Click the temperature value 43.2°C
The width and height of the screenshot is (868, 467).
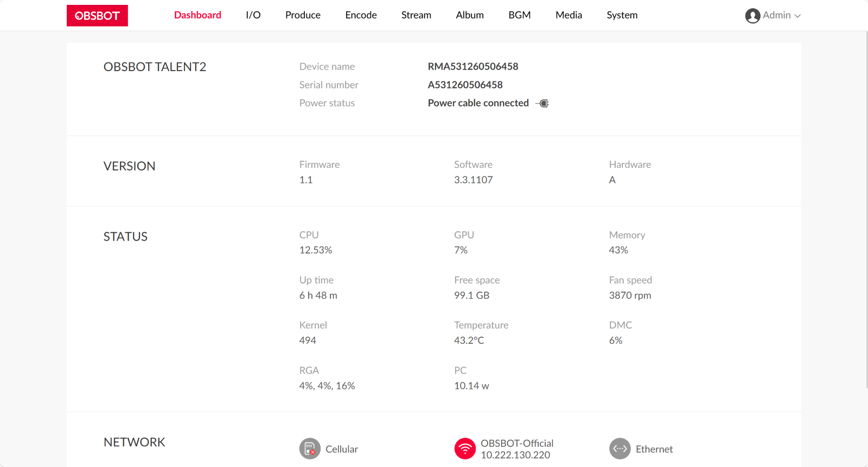click(469, 340)
